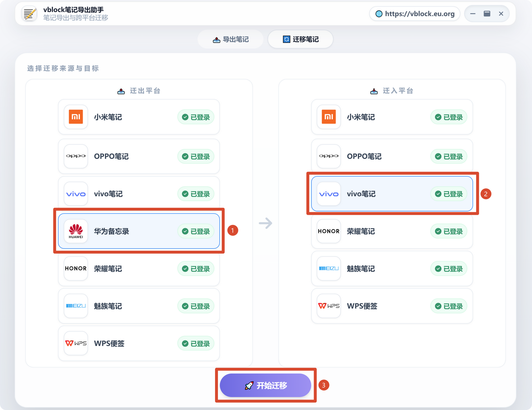
Task: Switch to the 迁移笔记 tab
Action: coord(300,39)
